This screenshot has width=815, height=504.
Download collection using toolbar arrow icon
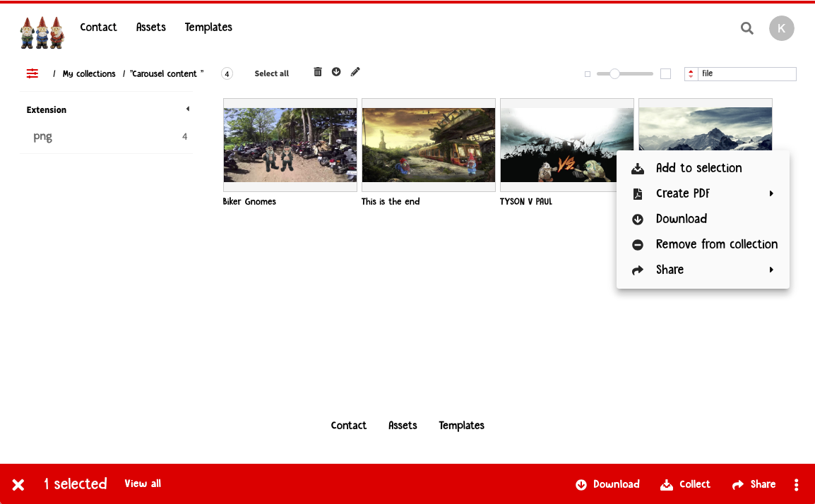[x=336, y=72]
